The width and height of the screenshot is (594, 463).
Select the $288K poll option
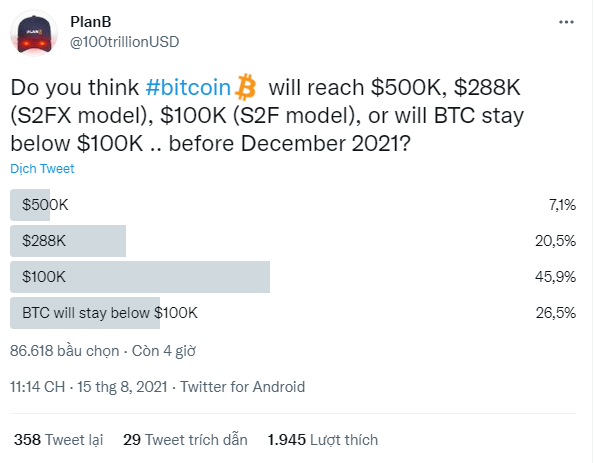[x=293, y=241]
